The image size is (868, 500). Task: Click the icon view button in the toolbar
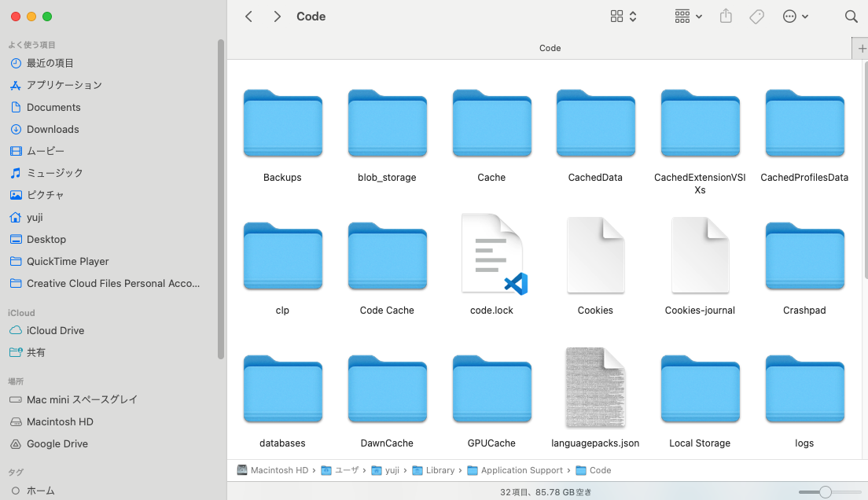617,16
